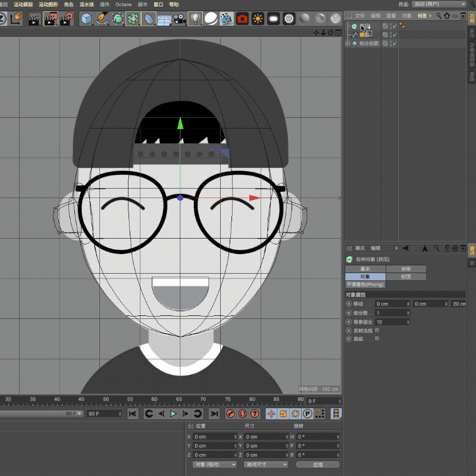This screenshot has width=476, height=476.
Task: Switch to the 封顶 tab
Action: click(x=406, y=277)
